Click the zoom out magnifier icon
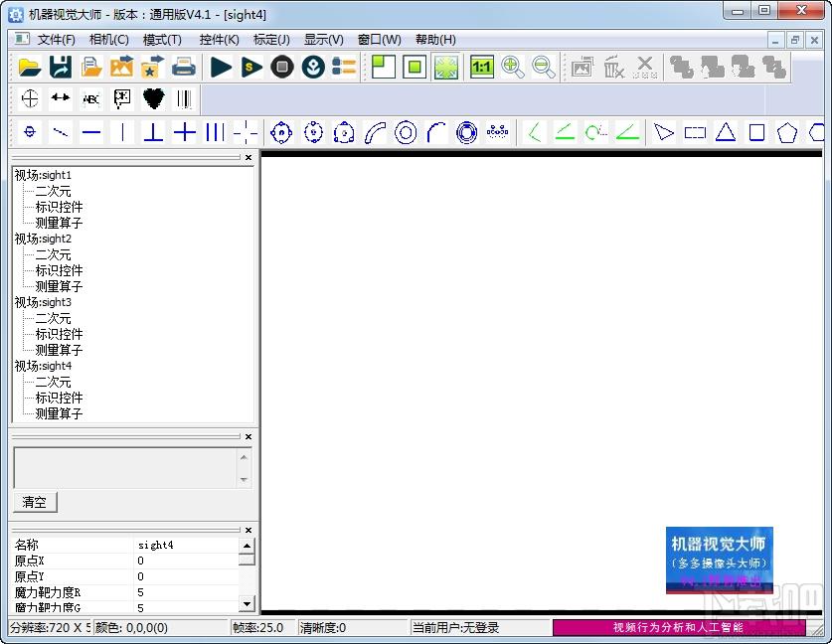The height and width of the screenshot is (644, 832). click(544, 68)
